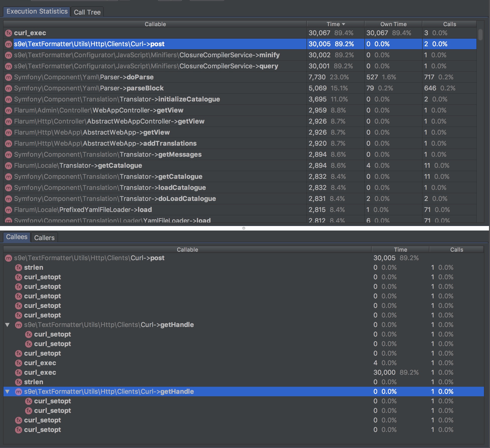Sort by the Calls column
490x448 pixels.
pyautogui.click(x=449, y=24)
